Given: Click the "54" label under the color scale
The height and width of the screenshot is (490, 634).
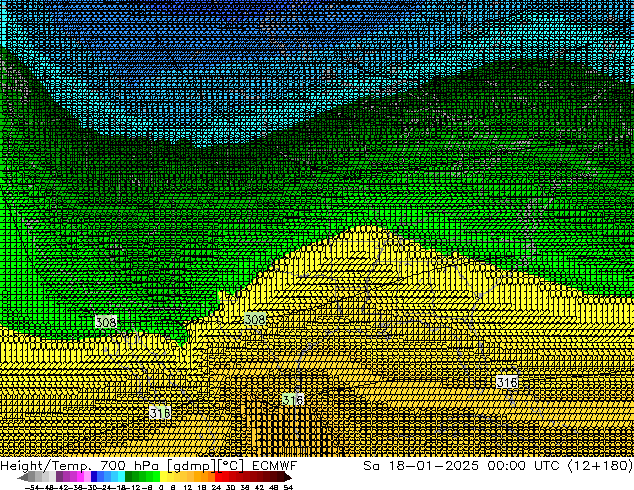Looking at the screenshot, I should click(x=288, y=487).
